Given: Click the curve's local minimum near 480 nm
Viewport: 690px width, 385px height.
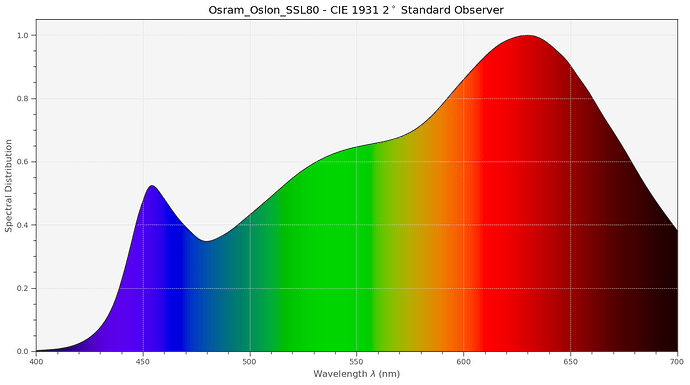Looking at the screenshot, I should click(207, 241).
